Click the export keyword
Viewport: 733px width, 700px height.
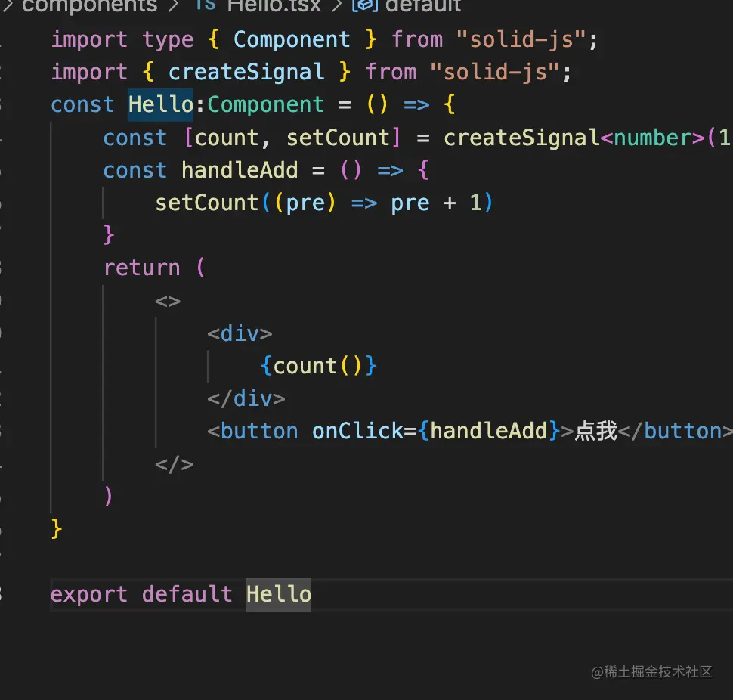tap(89, 595)
